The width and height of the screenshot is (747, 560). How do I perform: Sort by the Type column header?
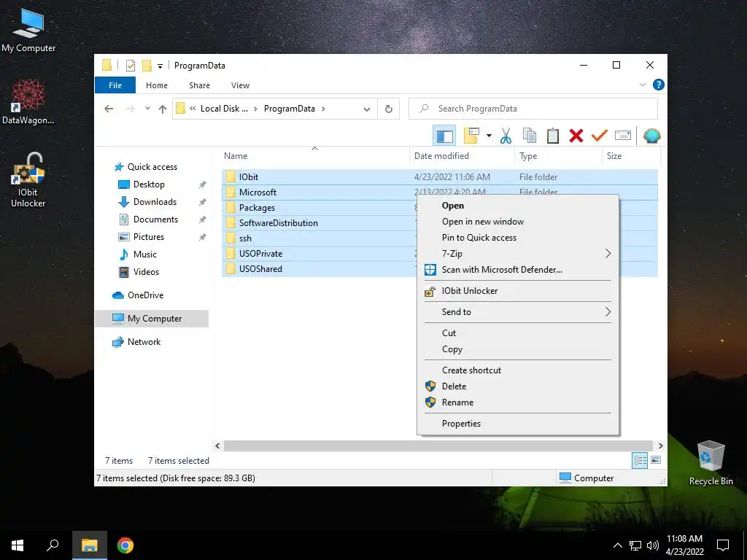[x=558, y=156]
